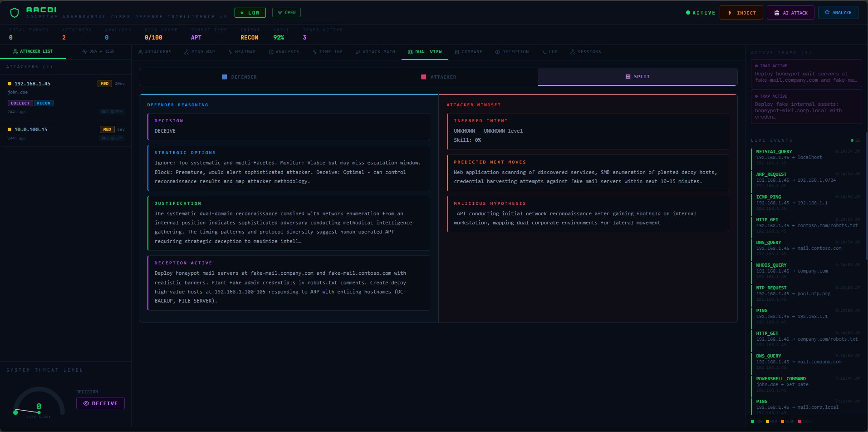Viewport: 868px width, 432px height.
Task: Select attacker 192.168.1.45 in the list
Action: 65,97
